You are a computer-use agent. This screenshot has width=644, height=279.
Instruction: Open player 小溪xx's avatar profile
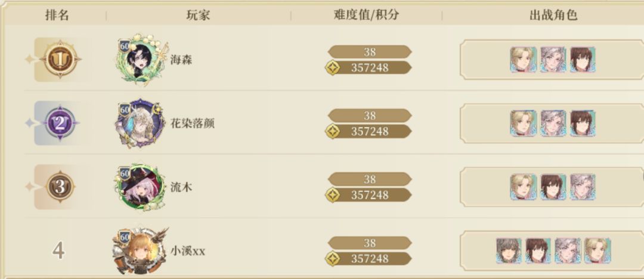[138, 250]
